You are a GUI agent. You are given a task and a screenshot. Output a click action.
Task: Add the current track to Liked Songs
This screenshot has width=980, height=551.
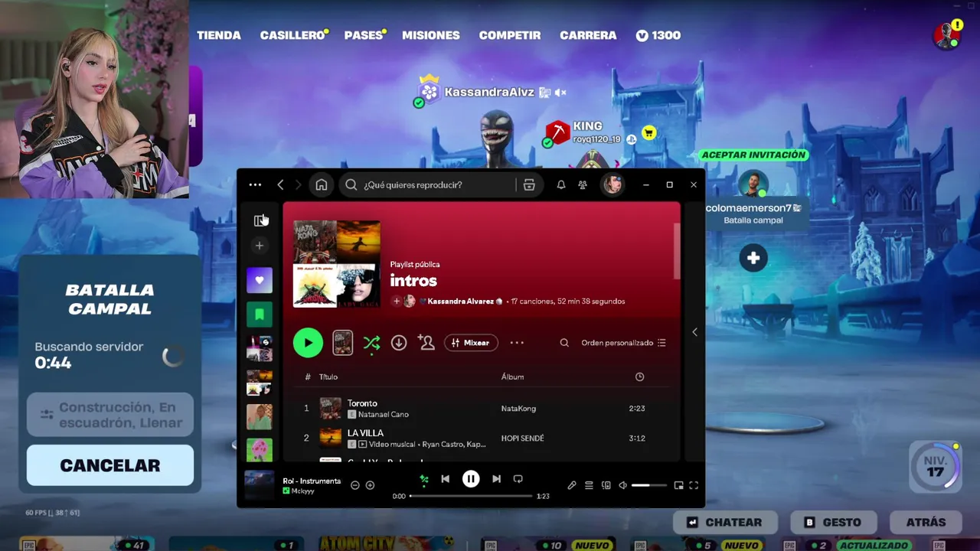click(x=370, y=485)
